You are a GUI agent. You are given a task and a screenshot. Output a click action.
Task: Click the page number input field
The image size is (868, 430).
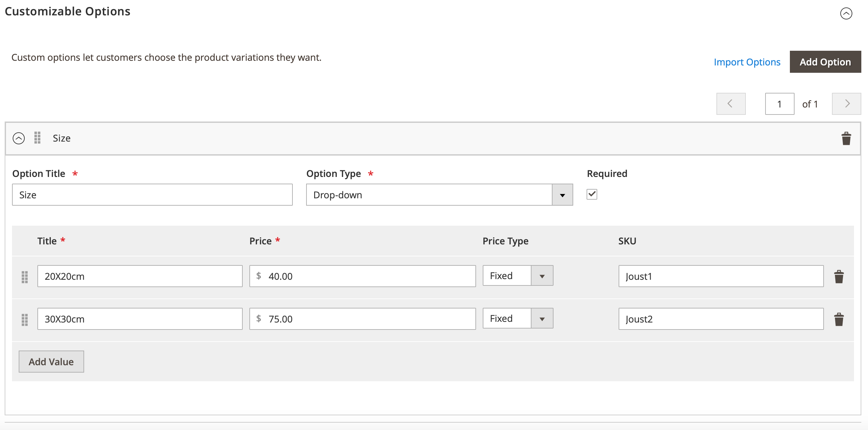[779, 104]
